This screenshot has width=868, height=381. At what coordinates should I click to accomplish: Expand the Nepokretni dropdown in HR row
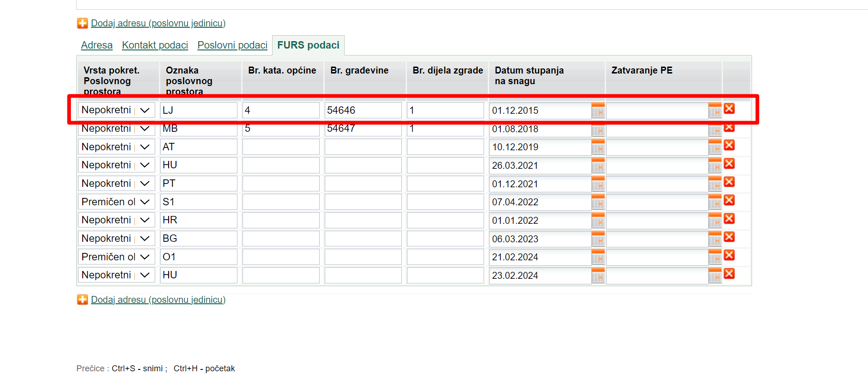point(116,220)
